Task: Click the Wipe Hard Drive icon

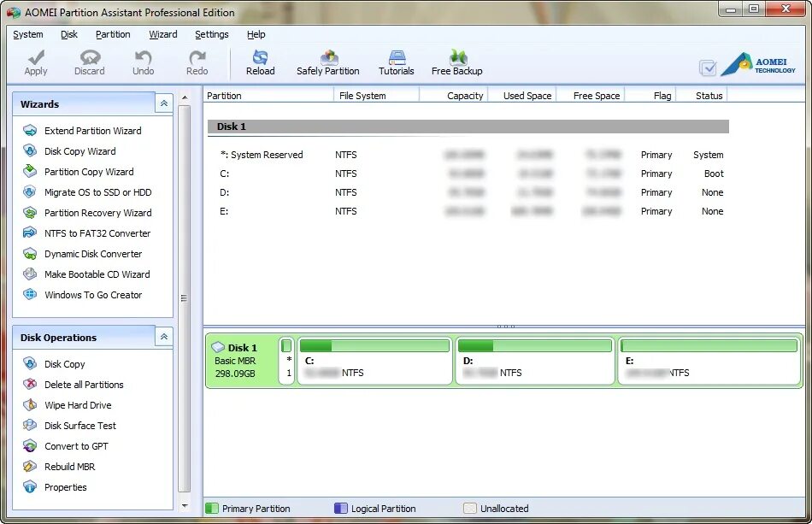Action: click(30, 405)
